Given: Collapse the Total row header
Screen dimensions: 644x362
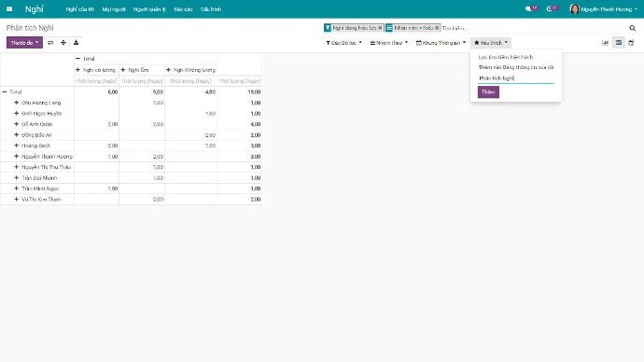Looking at the screenshot, I should point(12,92).
